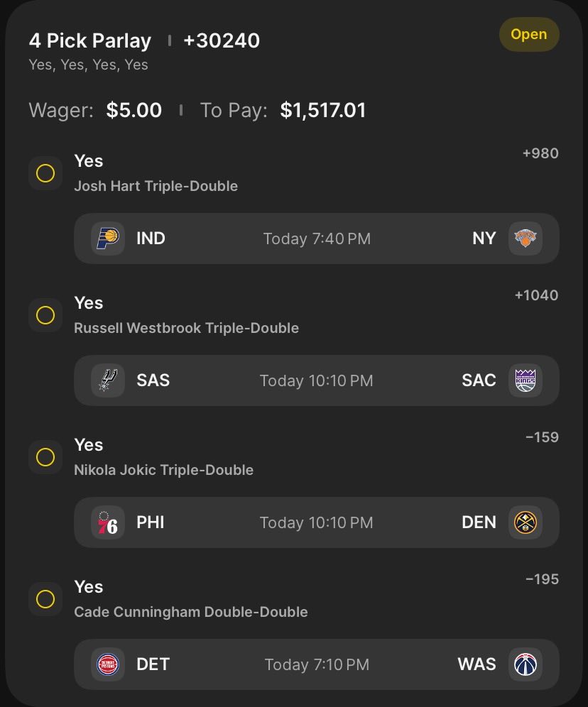Click the 4 Pick Parlay title
588x707 pixels.
(90, 41)
